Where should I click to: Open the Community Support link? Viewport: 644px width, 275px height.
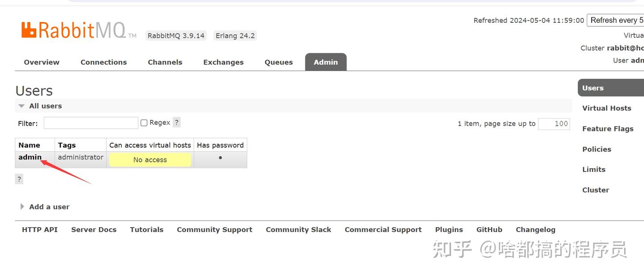coord(215,229)
